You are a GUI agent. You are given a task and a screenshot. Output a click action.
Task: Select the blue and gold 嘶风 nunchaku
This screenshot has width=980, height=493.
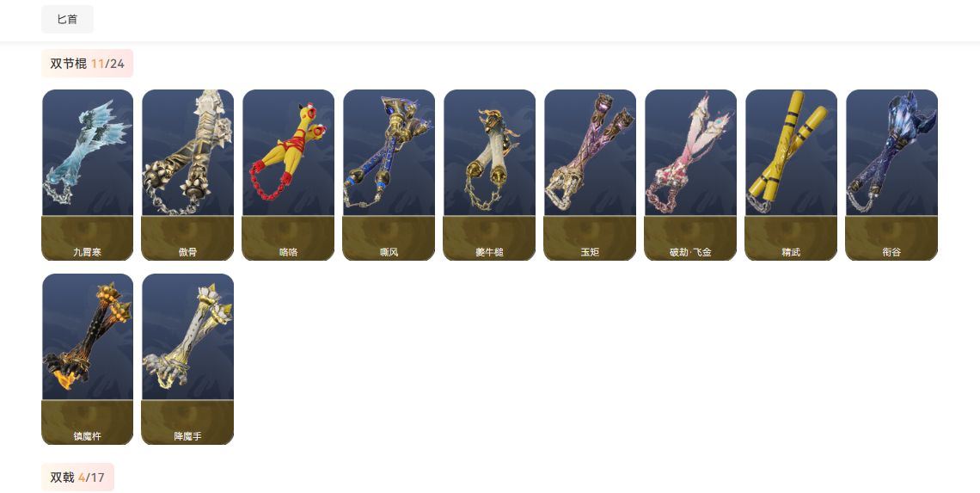[389, 175]
